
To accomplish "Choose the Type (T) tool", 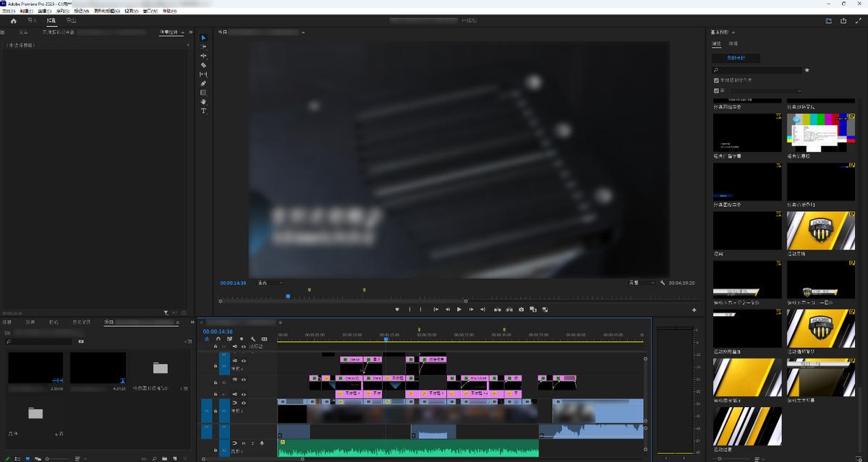I will point(203,111).
